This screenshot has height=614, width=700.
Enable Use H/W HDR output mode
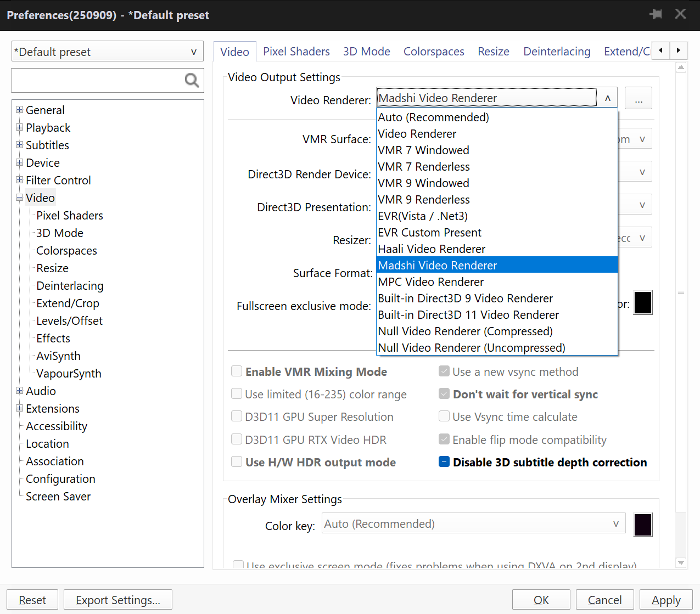(x=237, y=462)
